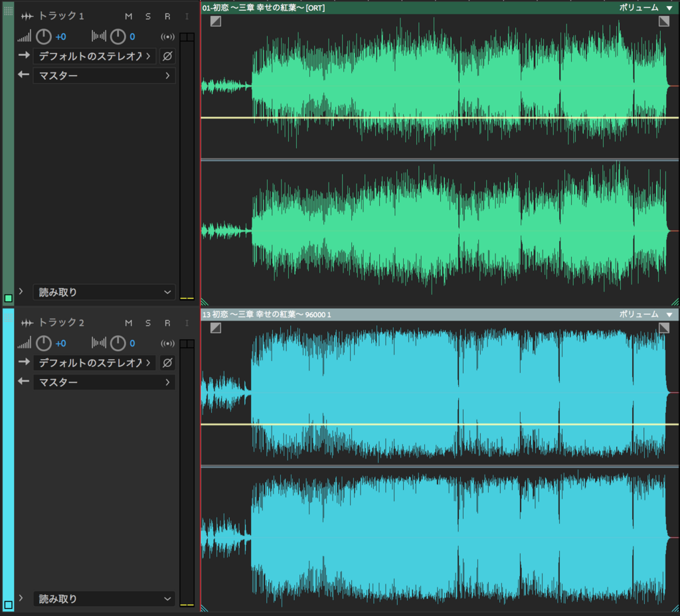This screenshot has width=680, height=616.
Task: Invert polarity on Track 1 input
Action: coord(167,56)
